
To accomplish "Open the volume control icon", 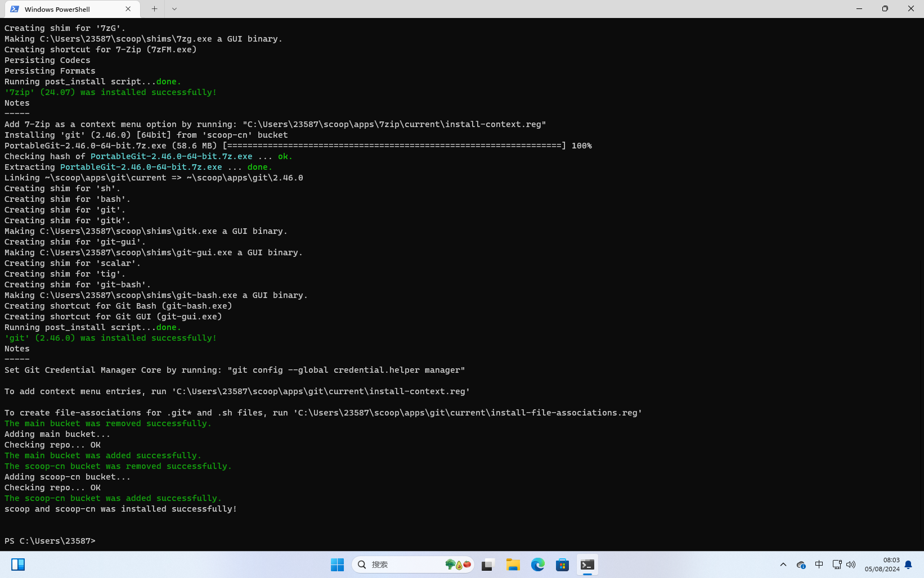I will (x=851, y=565).
